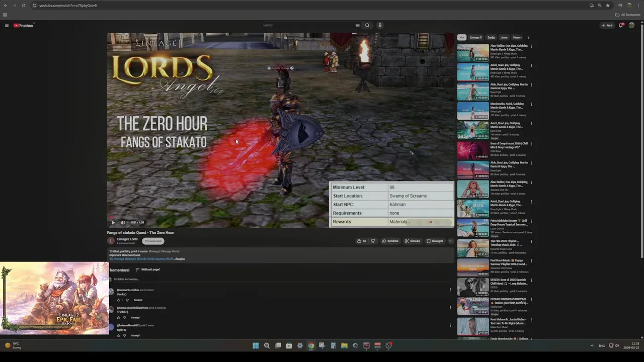The width and height of the screenshot is (644, 362).
Task: Open options for the first comment
Action: point(450,290)
